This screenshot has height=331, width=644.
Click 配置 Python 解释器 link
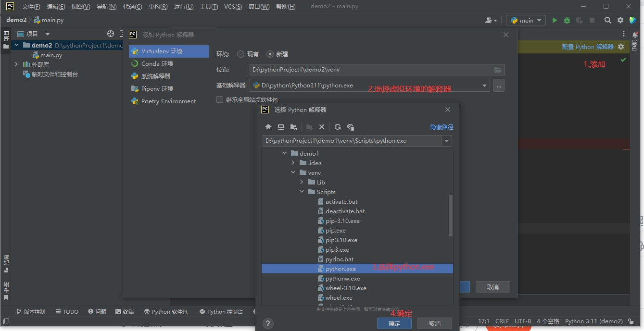[588, 47]
